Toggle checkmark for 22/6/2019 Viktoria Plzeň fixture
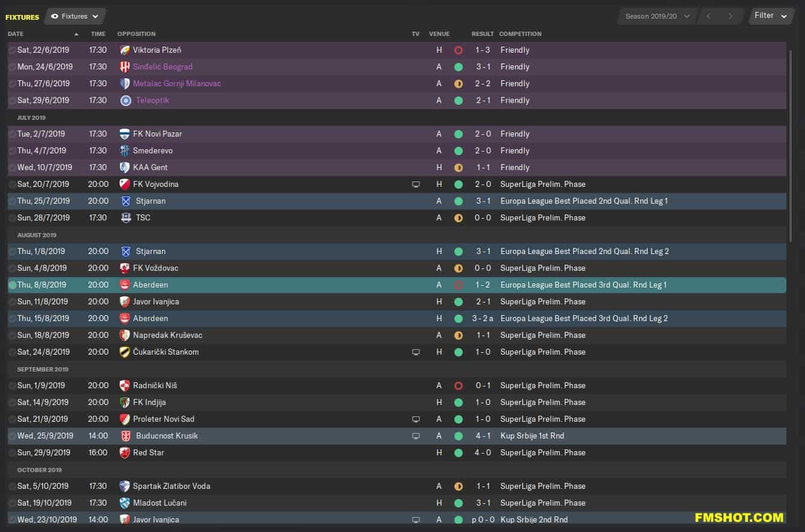 [x=12, y=50]
